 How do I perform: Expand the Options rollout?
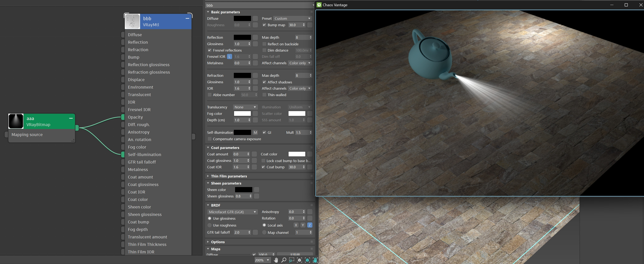pyautogui.click(x=208, y=242)
